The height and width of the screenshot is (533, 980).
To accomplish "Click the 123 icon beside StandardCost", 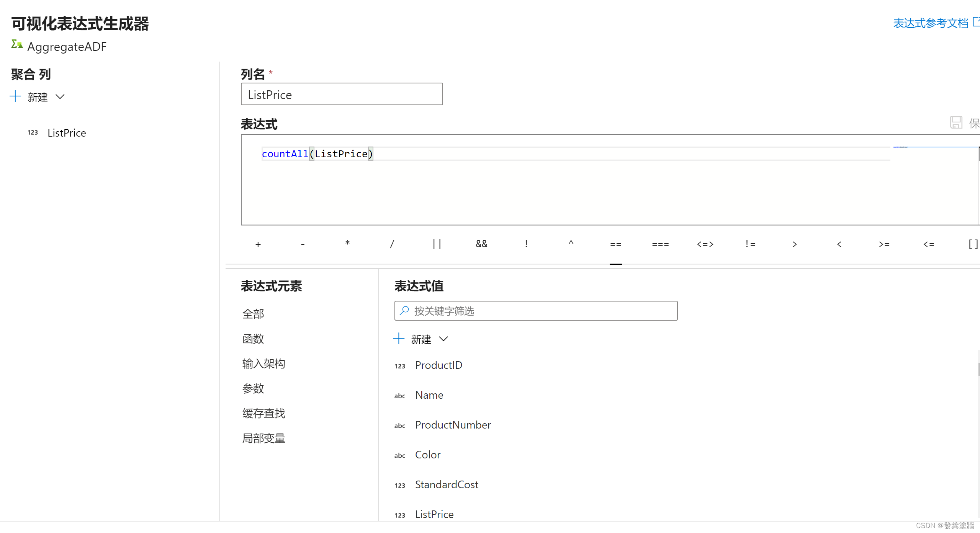I will [x=399, y=485].
